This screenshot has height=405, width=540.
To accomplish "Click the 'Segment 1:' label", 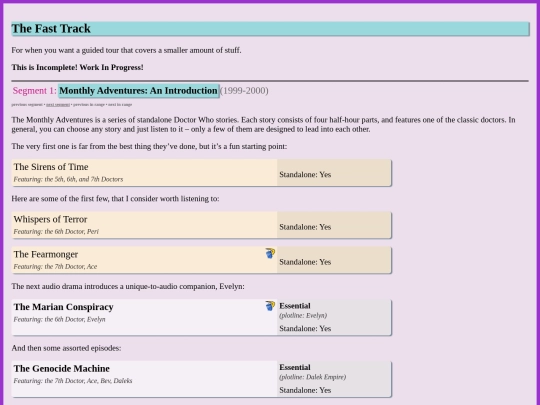I will coord(34,91).
